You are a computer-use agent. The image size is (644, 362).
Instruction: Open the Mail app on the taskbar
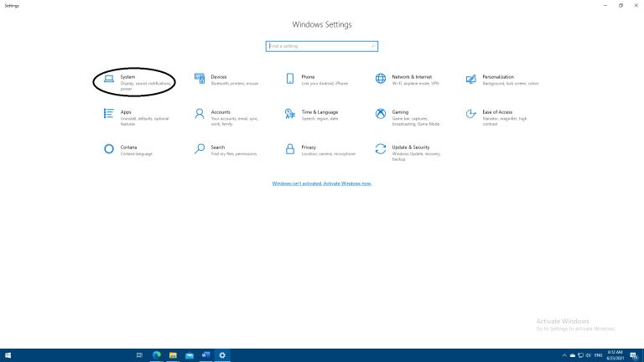(x=190, y=355)
